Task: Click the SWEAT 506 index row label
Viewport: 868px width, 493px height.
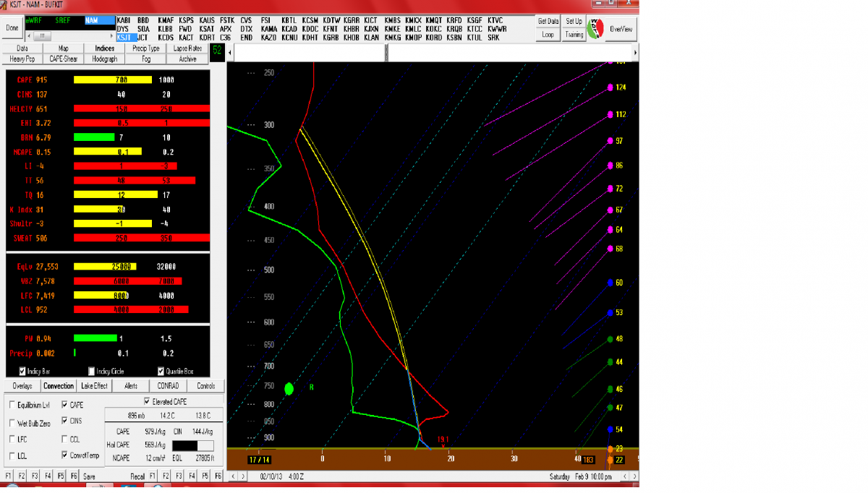Action: pyautogui.click(x=30, y=239)
